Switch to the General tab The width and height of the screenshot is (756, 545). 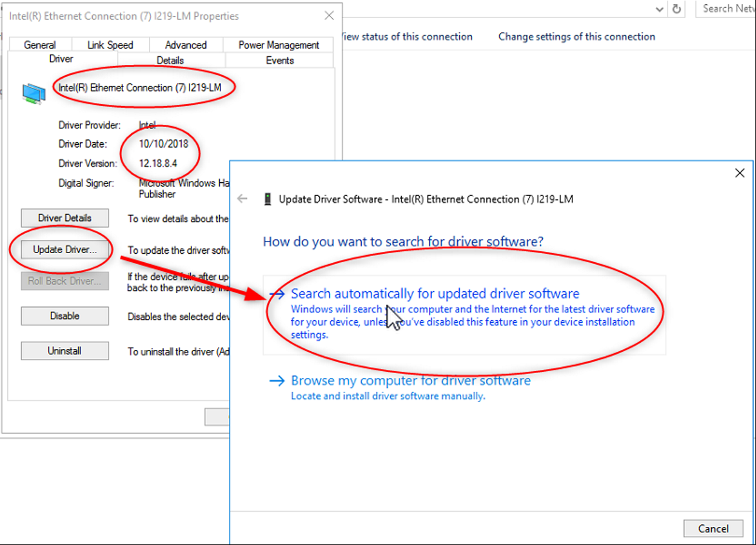click(x=40, y=45)
